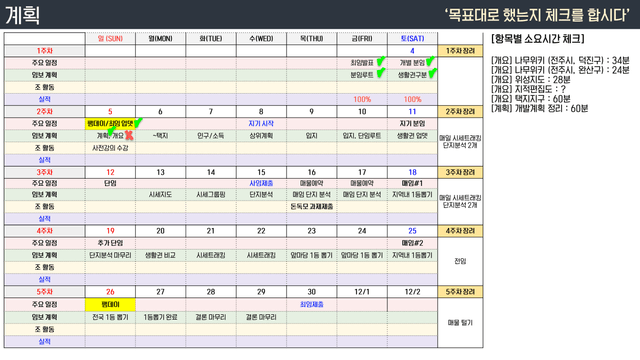Screen dimensions: 640x360
Task: Select the date cell 15
Action: [x=261, y=172]
